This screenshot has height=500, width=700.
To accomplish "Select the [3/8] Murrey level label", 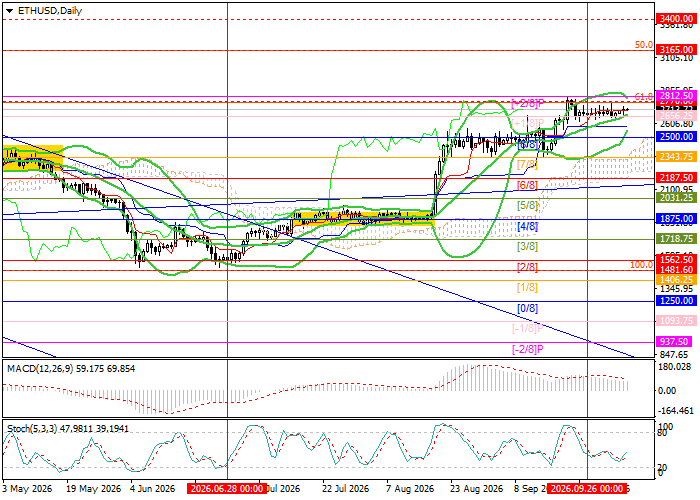I will click(527, 246).
